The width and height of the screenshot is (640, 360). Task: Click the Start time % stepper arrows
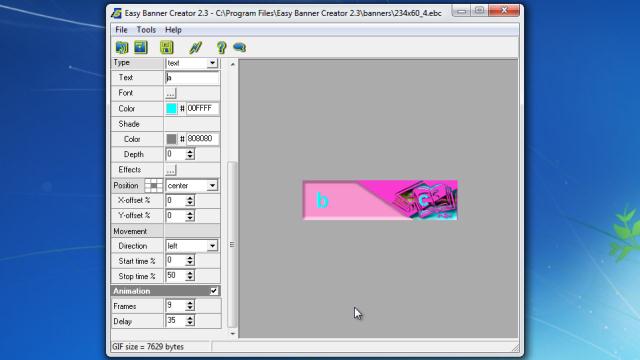click(x=190, y=261)
